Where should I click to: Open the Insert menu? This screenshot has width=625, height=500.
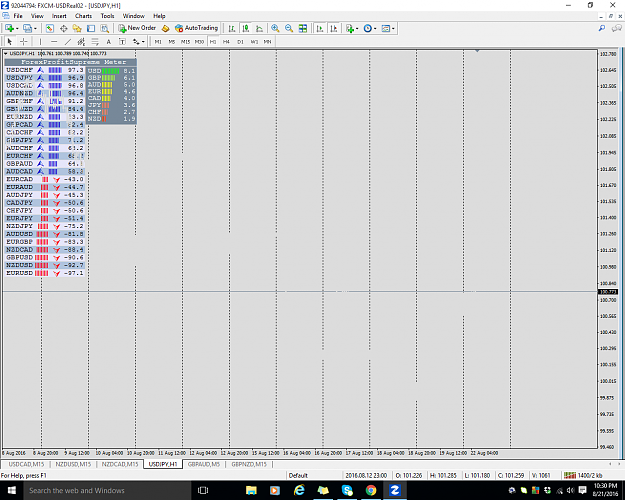pos(59,16)
